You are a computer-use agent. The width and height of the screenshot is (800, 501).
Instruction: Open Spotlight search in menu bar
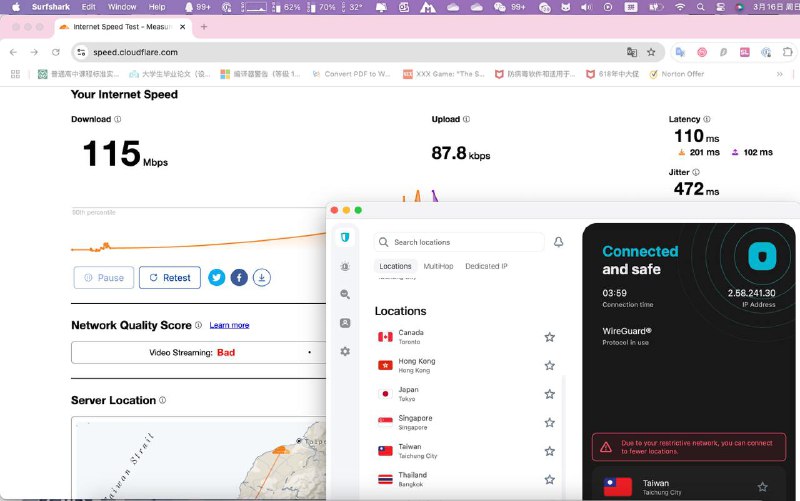pos(701,7)
